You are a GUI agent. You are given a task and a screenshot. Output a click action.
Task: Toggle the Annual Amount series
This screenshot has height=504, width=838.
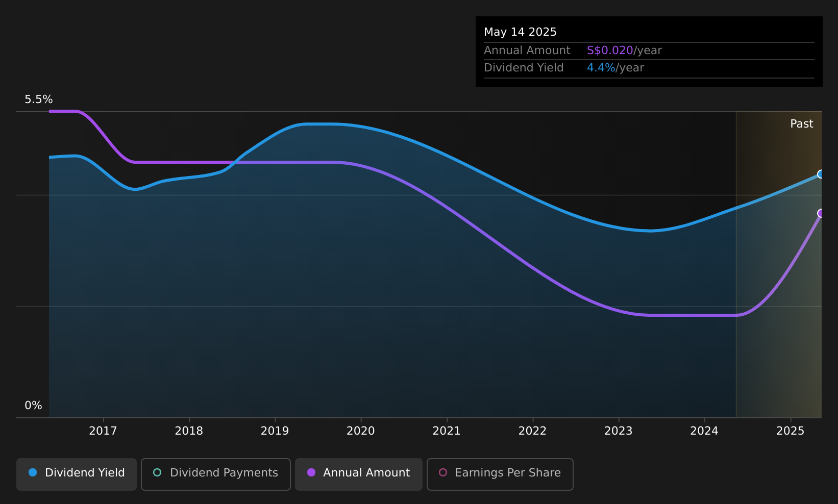[359, 474]
